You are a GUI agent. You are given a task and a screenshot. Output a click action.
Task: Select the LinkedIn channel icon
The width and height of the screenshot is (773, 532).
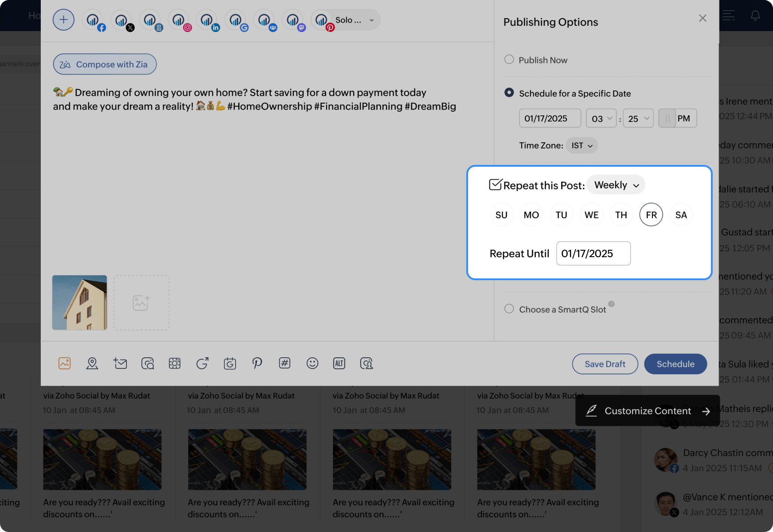pos(207,20)
